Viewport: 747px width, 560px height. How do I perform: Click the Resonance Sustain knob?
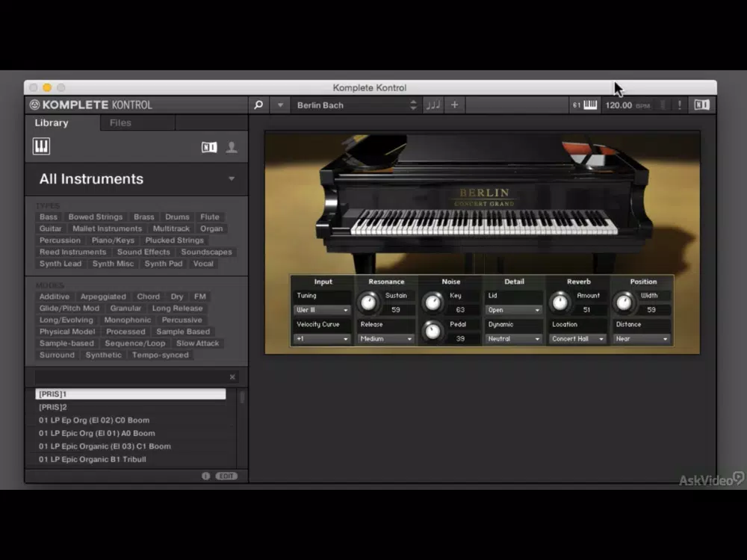(x=368, y=302)
